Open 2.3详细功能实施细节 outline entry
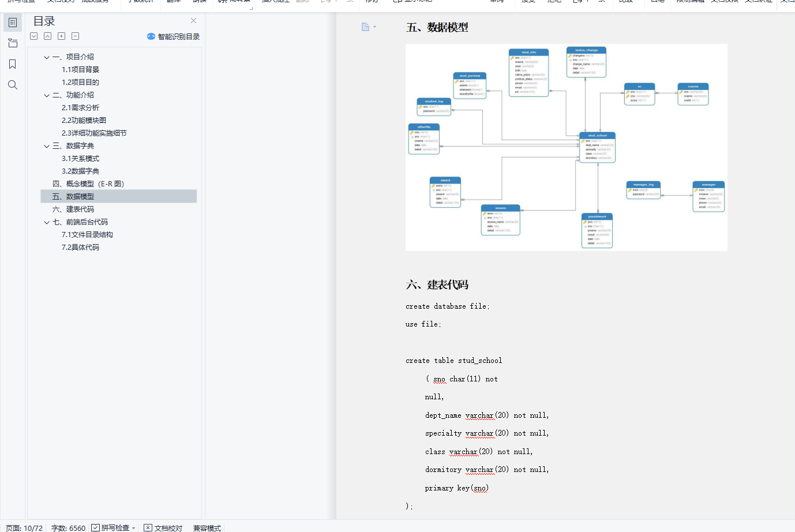This screenshot has width=795, height=532. click(x=94, y=133)
